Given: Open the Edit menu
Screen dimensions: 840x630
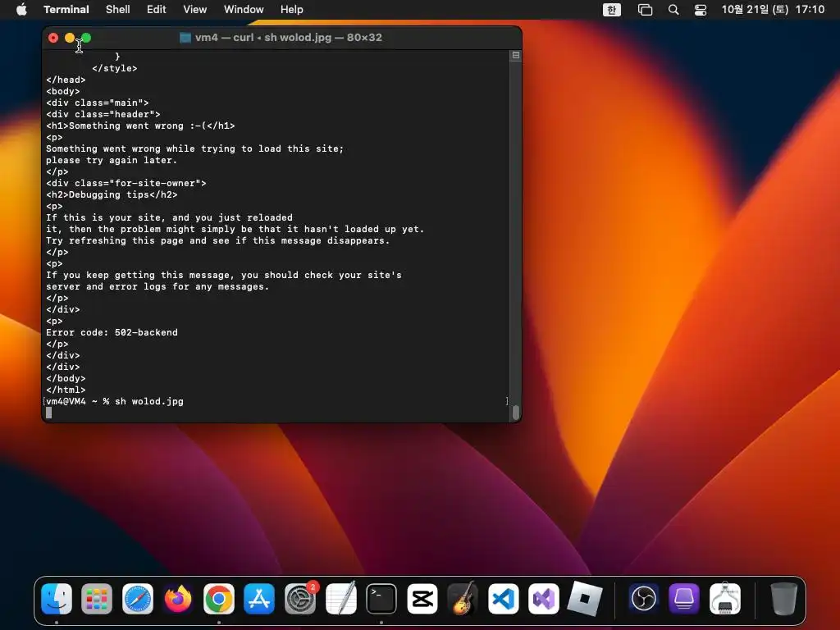Looking at the screenshot, I should 157,9.
